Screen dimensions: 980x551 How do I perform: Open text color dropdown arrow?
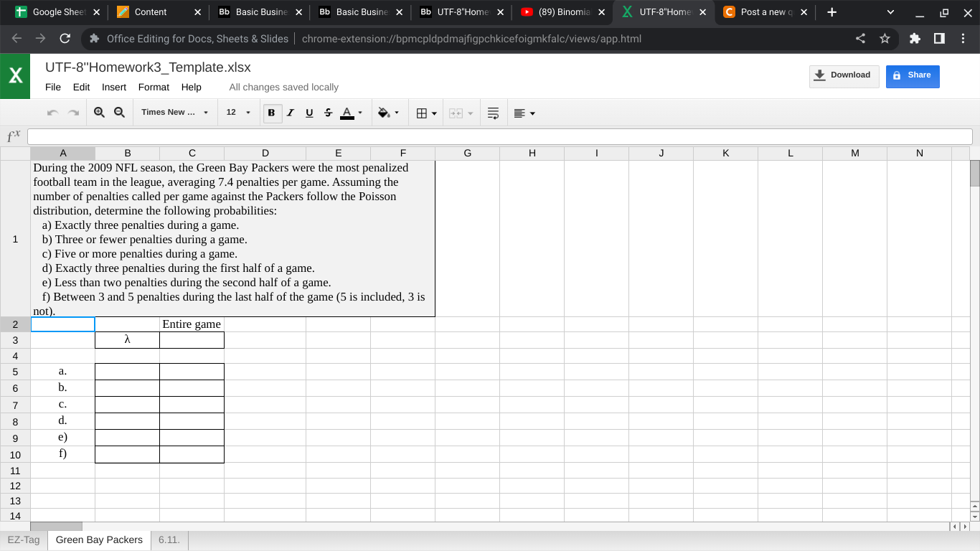[x=360, y=113]
